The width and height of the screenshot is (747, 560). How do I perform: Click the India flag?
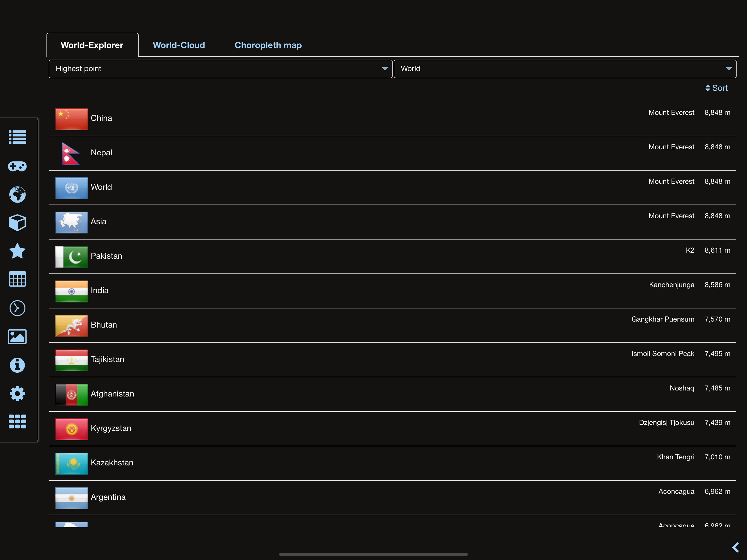pyautogui.click(x=72, y=291)
